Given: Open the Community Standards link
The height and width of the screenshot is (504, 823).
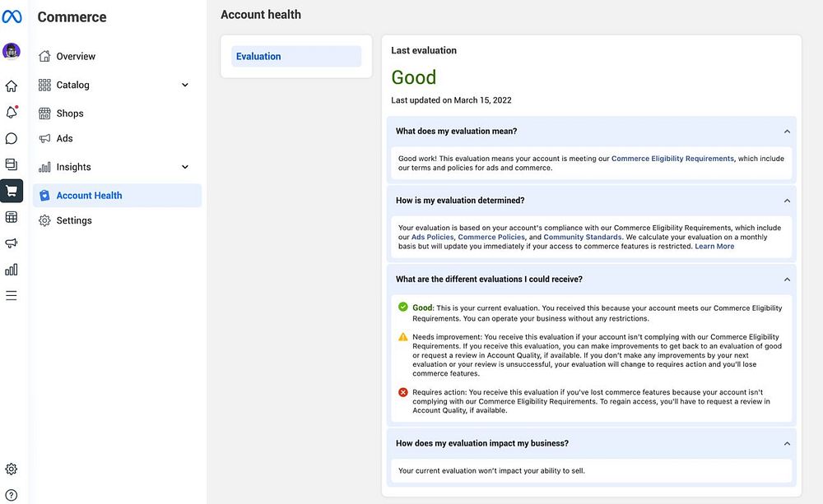Looking at the screenshot, I should [x=582, y=237].
